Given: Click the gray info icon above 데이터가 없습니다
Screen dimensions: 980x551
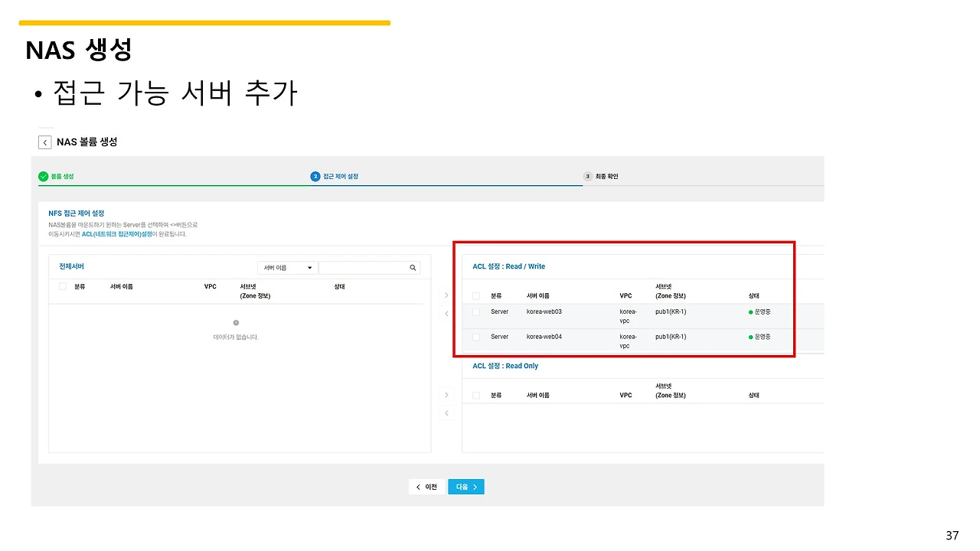Looking at the screenshot, I should pyautogui.click(x=236, y=323).
